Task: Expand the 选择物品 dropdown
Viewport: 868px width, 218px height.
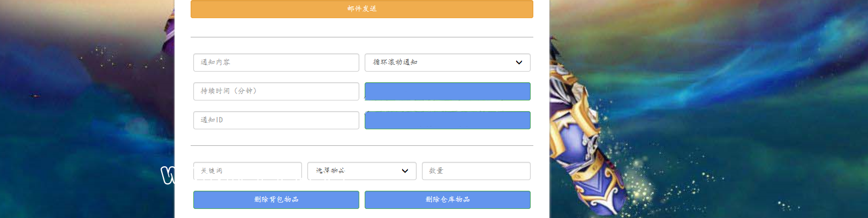Action: [x=361, y=171]
